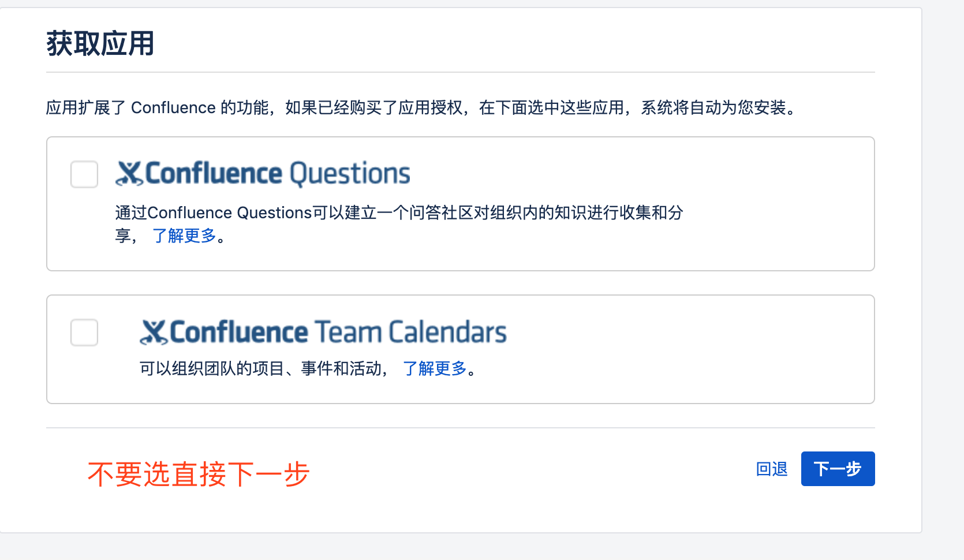
Task: Click the intro paragraph starting 应用扩展了
Action: [x=422, y=107]
